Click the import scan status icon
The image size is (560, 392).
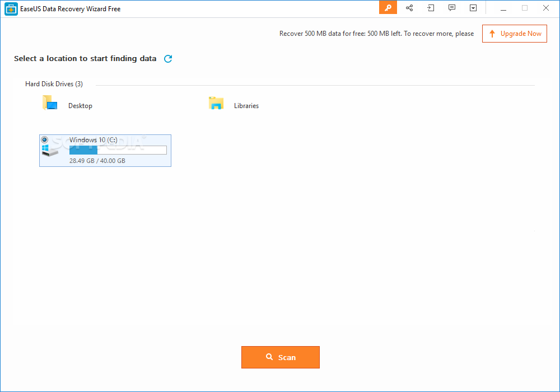pyautogui.click(x=431, y=8)
